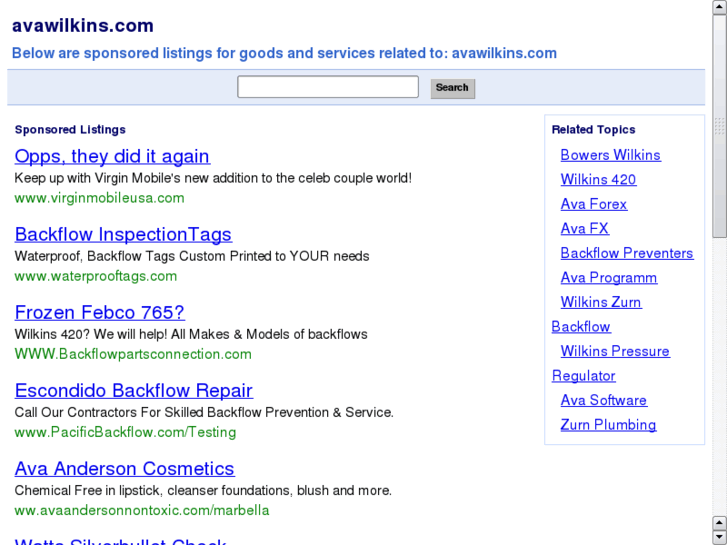Viewport: 727px width, 545px height.
Task: Click the Sponsored Listings heading
Action: (70, 129)
